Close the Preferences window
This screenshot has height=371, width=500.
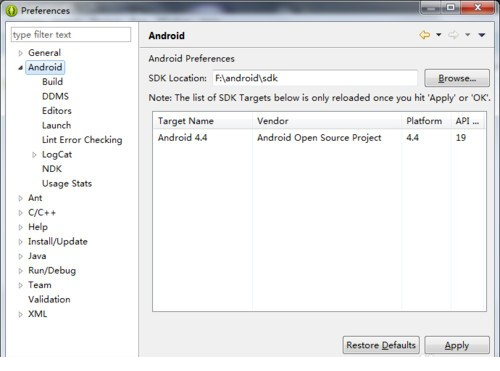pyautogui.click(x=477, y=8)
